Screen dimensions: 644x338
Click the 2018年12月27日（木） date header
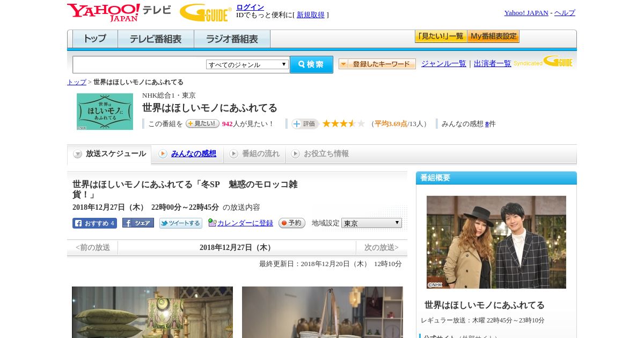237,247
